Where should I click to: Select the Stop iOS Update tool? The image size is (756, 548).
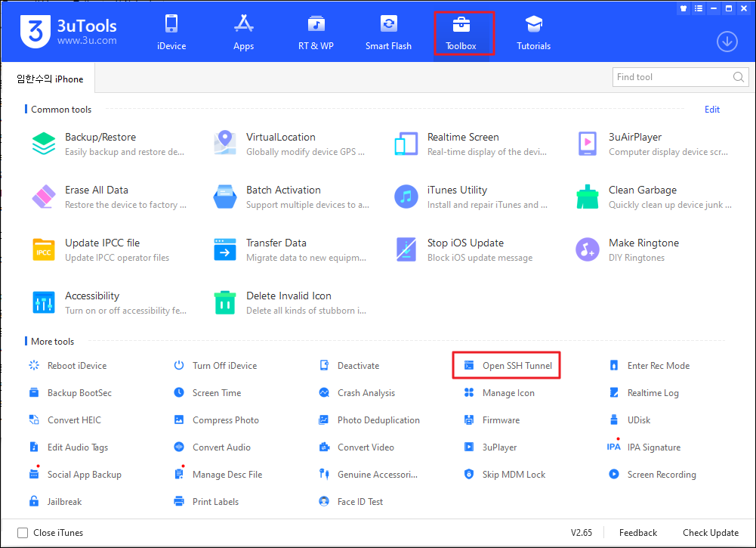click(464, 250)
